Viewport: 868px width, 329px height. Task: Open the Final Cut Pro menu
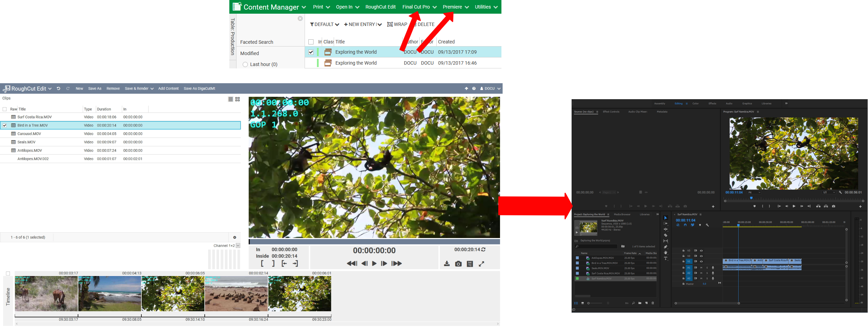pos(419,7)
